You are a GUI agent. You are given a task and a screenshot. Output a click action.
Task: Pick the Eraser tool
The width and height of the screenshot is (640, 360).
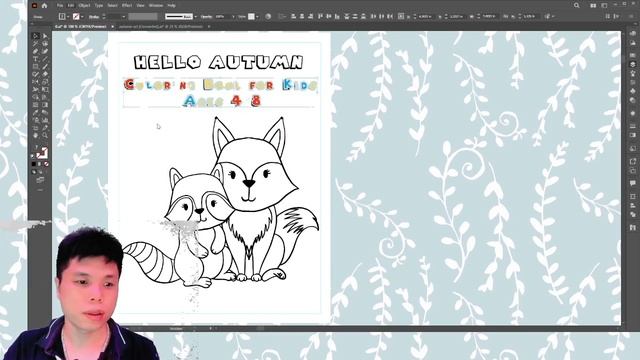pyautogui.click(x=45, y=74)
